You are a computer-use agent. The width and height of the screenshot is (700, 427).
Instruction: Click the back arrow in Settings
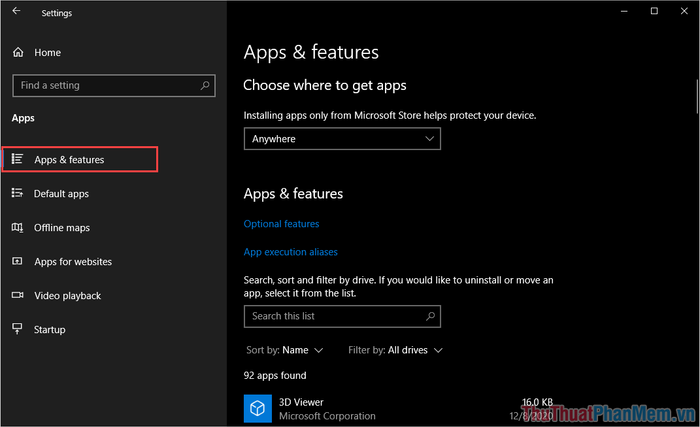coord(16,12)
